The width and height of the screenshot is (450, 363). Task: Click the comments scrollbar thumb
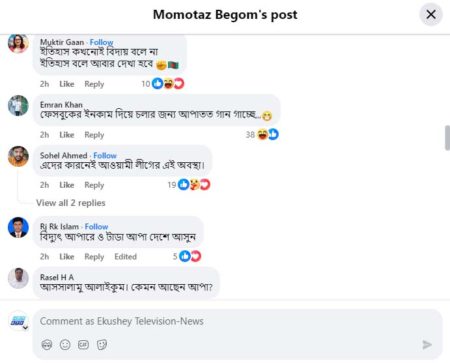tap(447, 138)
